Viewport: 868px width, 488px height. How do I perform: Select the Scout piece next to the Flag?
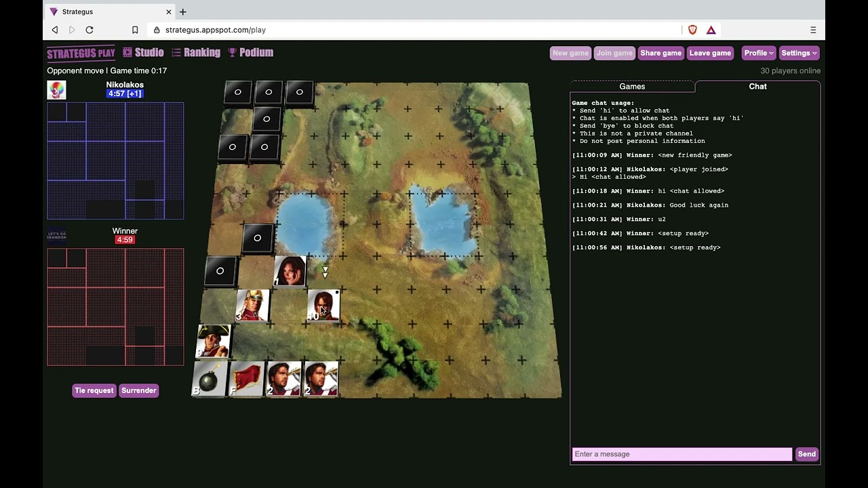pos(283,378)
